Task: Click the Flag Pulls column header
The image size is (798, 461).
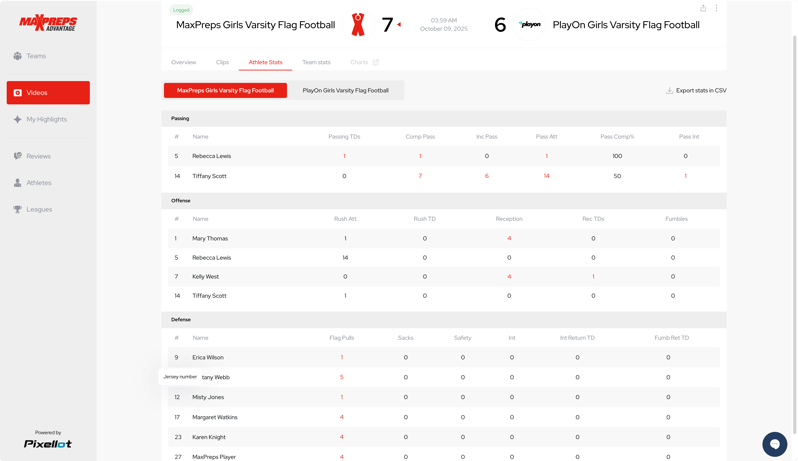Action: [341, 338]
